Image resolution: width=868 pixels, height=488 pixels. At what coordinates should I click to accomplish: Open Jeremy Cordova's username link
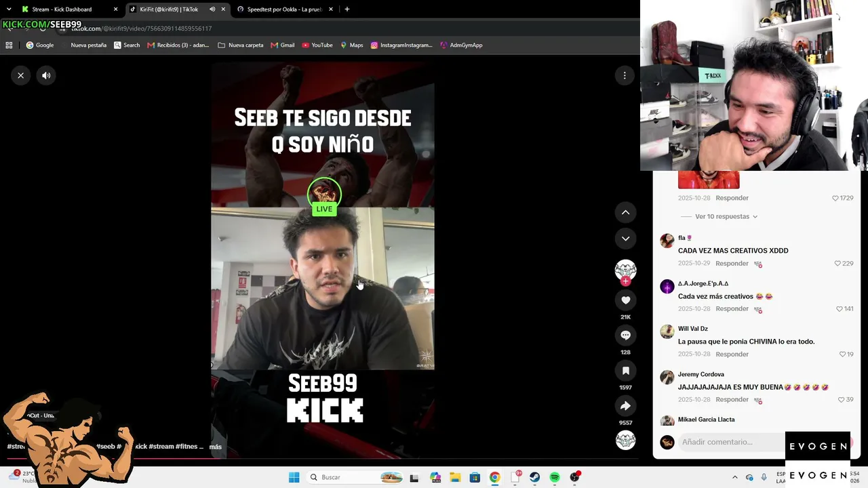point(701,374)
